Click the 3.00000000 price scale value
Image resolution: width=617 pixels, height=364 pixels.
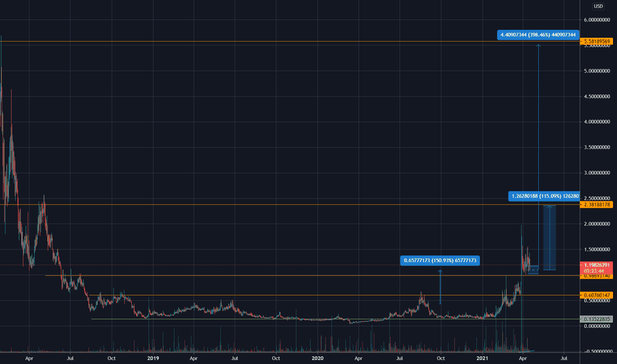coord(597,173)
